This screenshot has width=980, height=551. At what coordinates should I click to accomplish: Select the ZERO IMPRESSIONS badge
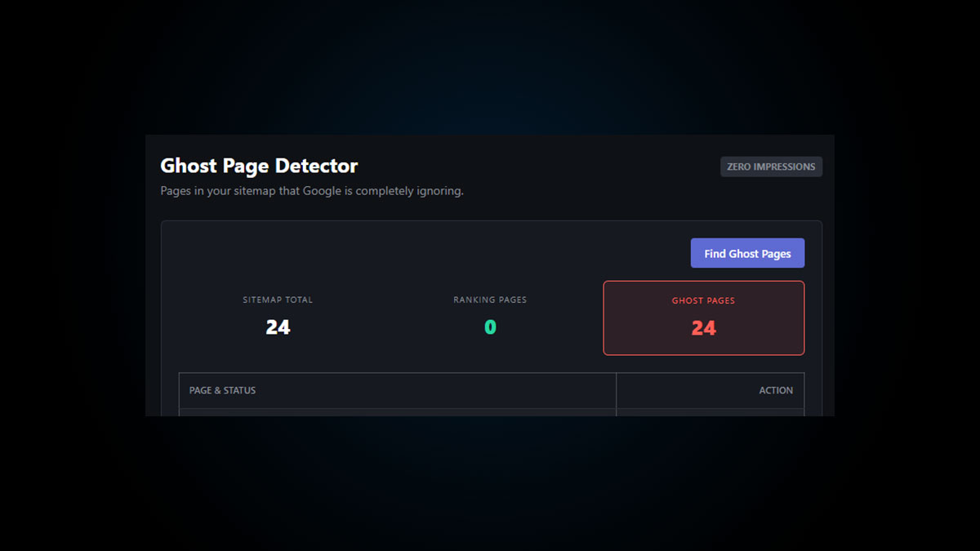(x=771, y=167)
